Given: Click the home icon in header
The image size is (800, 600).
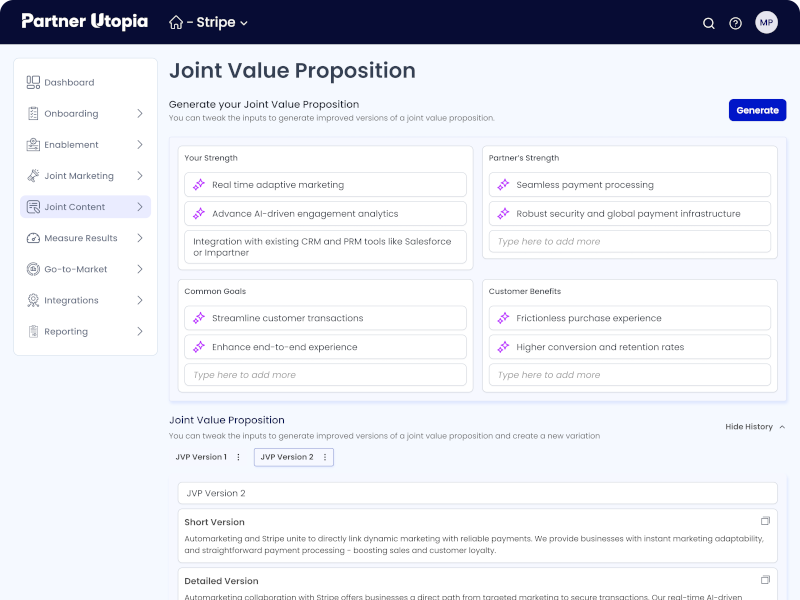Looking at the screenshot, I should point(176,22).
